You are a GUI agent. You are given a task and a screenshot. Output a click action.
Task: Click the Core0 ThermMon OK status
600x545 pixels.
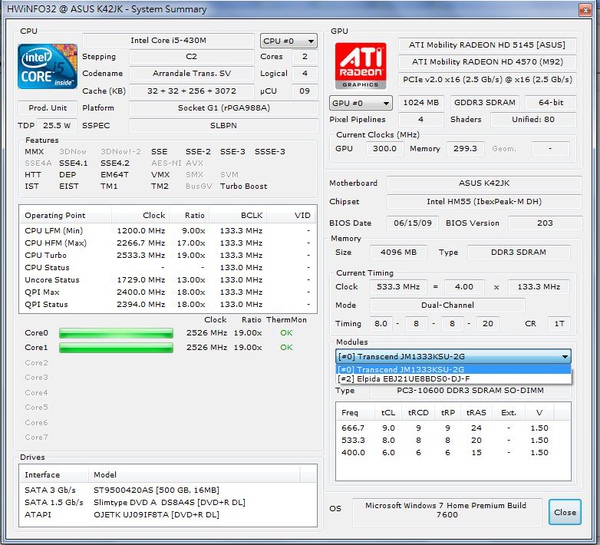coord(286,333)
